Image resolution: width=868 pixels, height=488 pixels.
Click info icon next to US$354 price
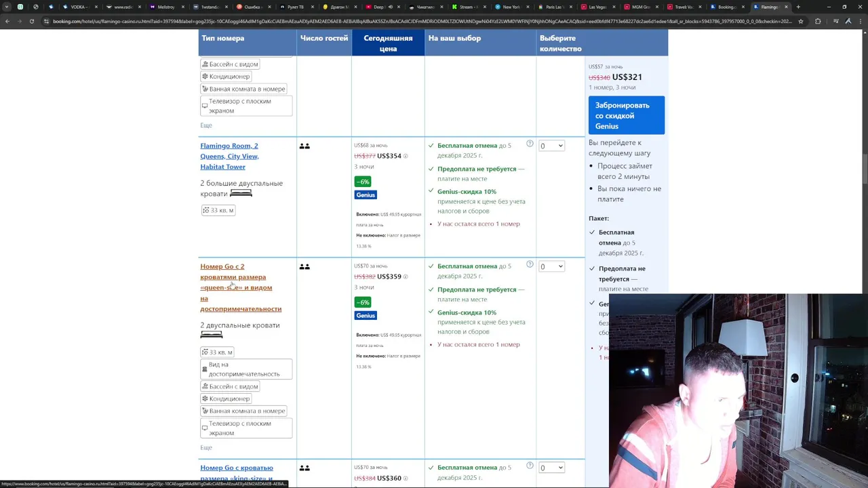click(406, 156)
